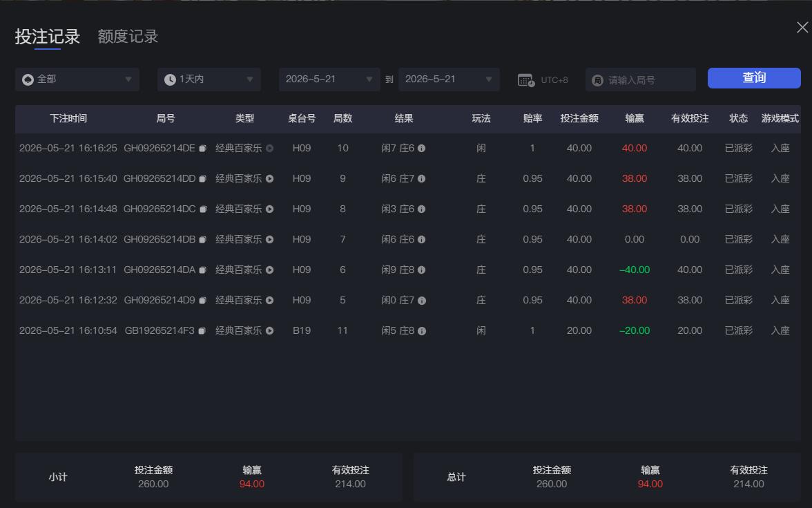Image resolution: width=812 pixels, height=508 pixels.
Task: Open the start date 2026-5-21 picker
Action: pos(329,79)
